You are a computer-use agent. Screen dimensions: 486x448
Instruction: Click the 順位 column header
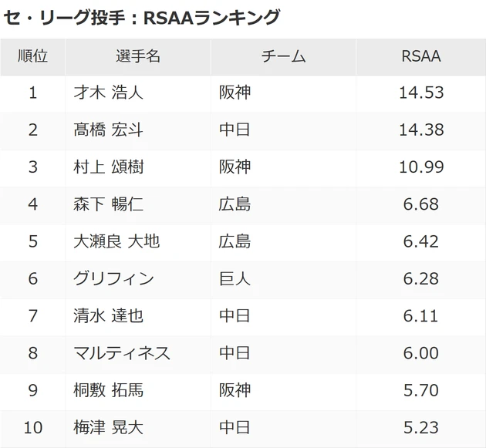32,56
